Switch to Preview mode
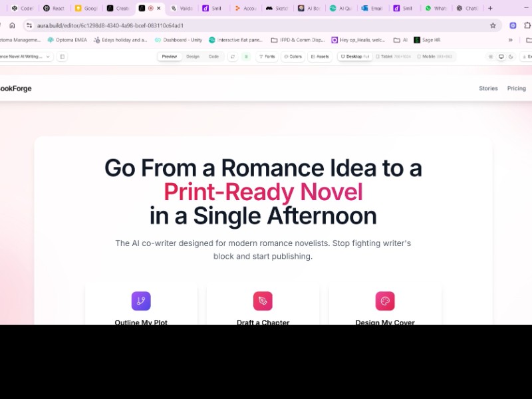Screen dimensions: 532x399 click(170, 57)
